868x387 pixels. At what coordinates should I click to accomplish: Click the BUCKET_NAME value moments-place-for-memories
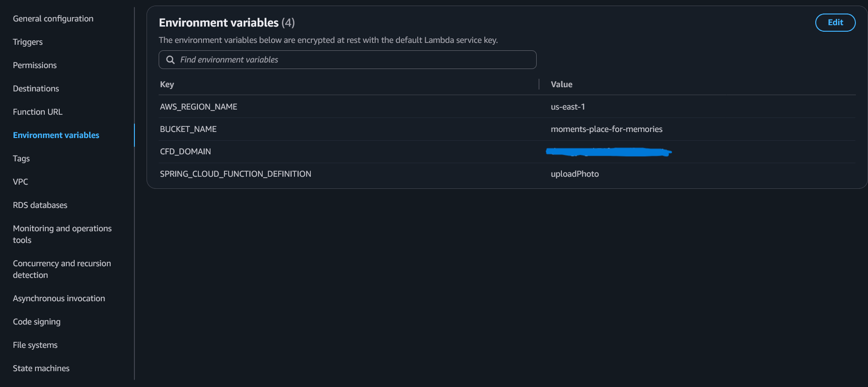point(606,129)
